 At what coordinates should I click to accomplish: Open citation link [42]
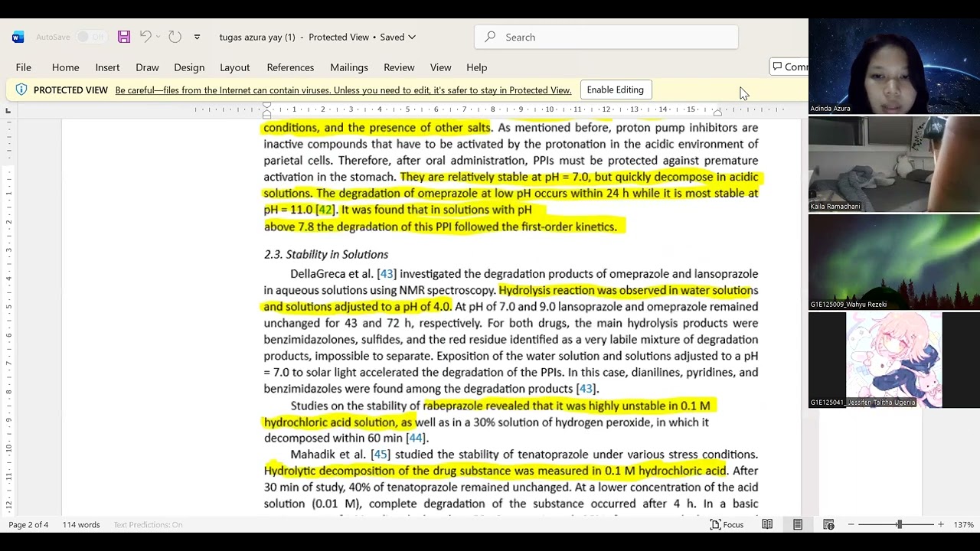[325, 210]
